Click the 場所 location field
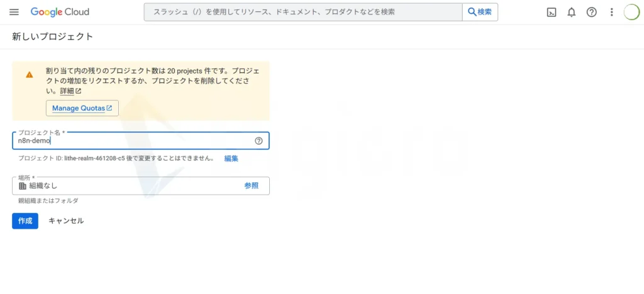Image resolution: width=644 pixels, height=294 pixels. pyautogui.click(x=141, y=186)
